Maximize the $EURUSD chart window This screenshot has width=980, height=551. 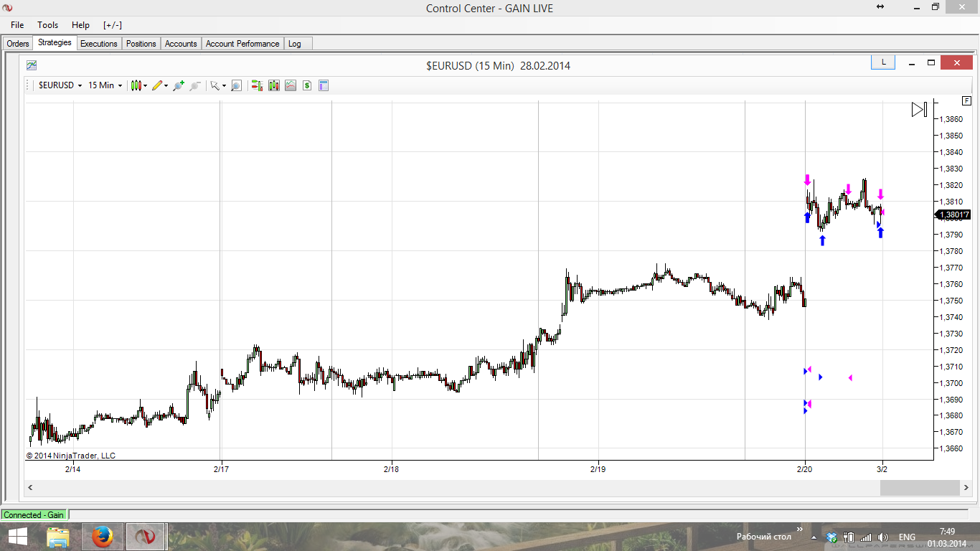point(931,63)
